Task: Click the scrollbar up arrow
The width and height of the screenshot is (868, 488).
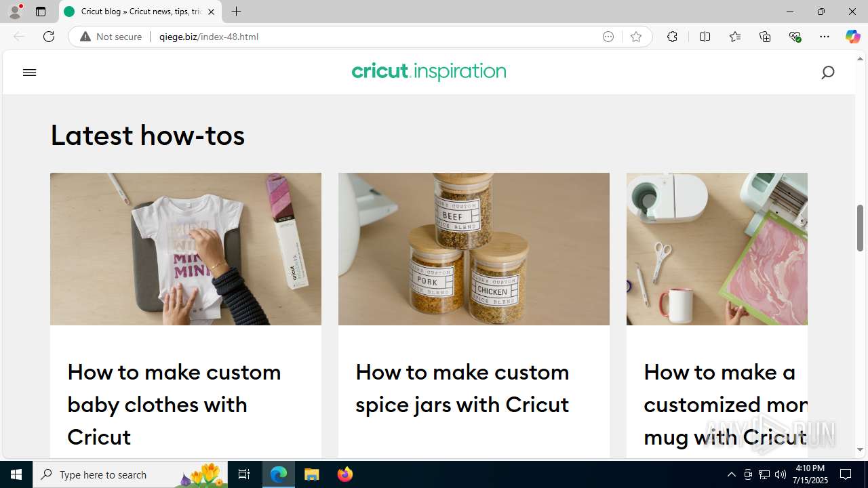Action: tap(861, 58)
